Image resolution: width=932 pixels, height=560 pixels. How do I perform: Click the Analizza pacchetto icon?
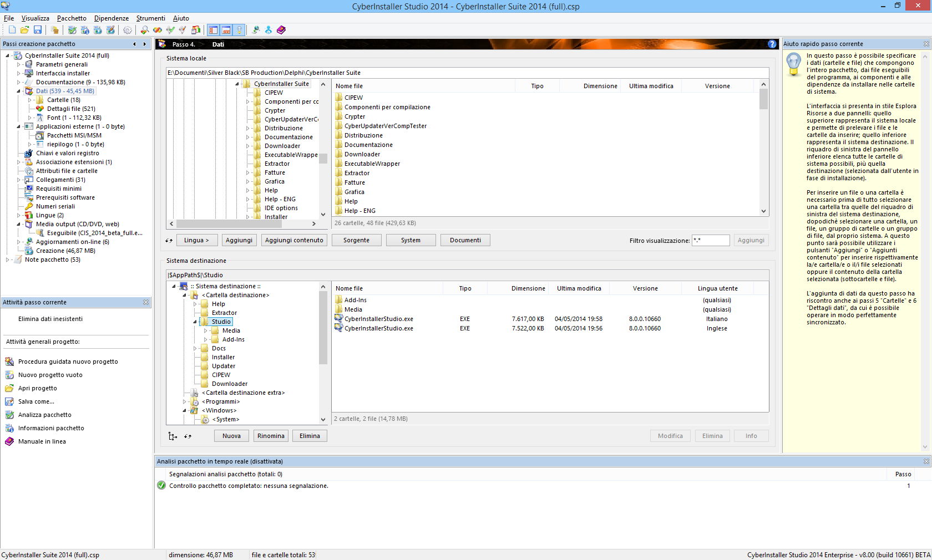tap(9, 415)
